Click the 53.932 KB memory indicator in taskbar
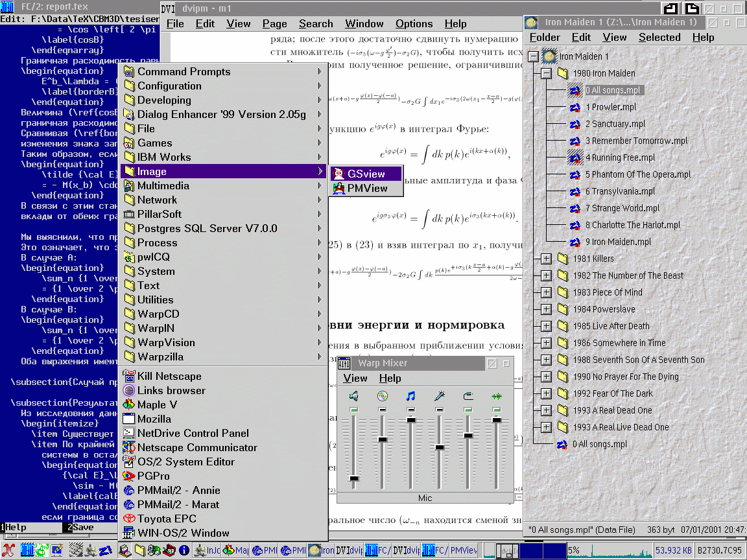The width and height of the screenshot is (747, 560). 674,550
